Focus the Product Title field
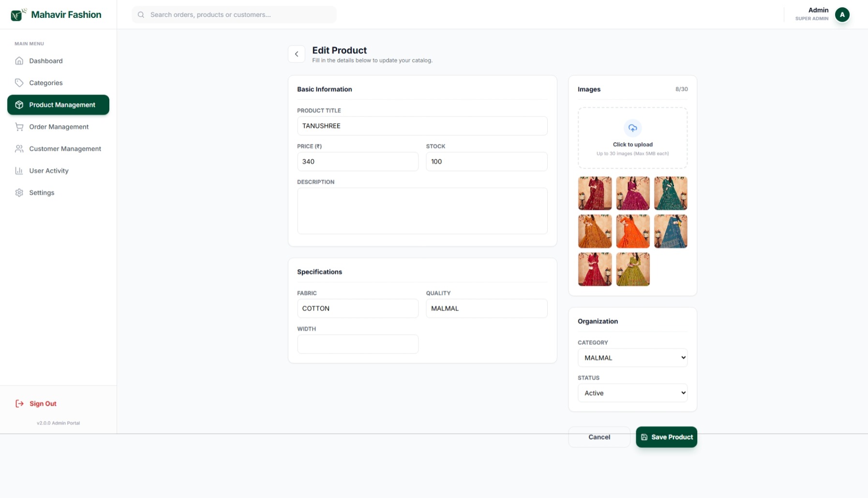868x498 pixels. coord(422,126)
